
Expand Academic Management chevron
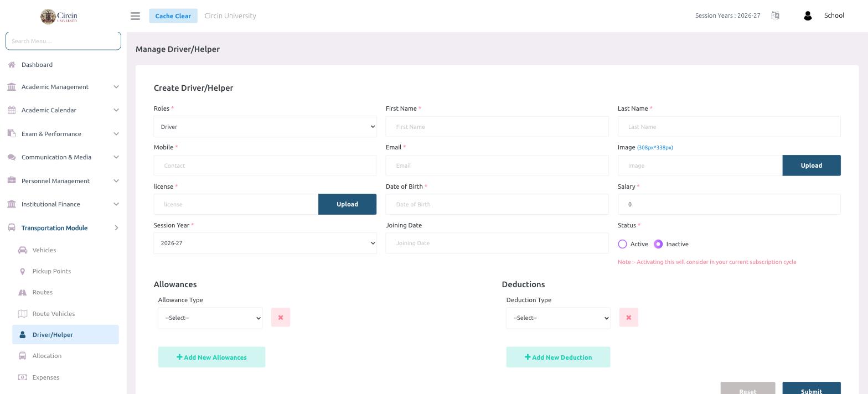coord(116,87)
